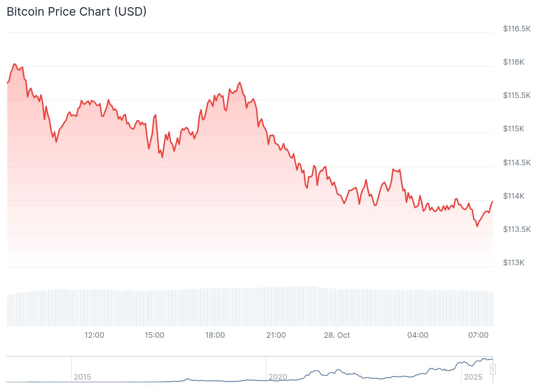Image resolution: width=537 pixels, height=392 pixels.
Task: Select 2025 in the navigator timeline
Action: coord(473,377)
